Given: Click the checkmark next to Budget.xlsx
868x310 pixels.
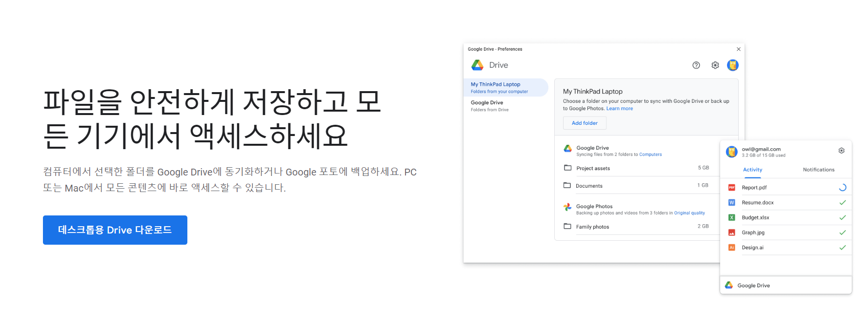Looking at the screenshot, I should 843,217.
